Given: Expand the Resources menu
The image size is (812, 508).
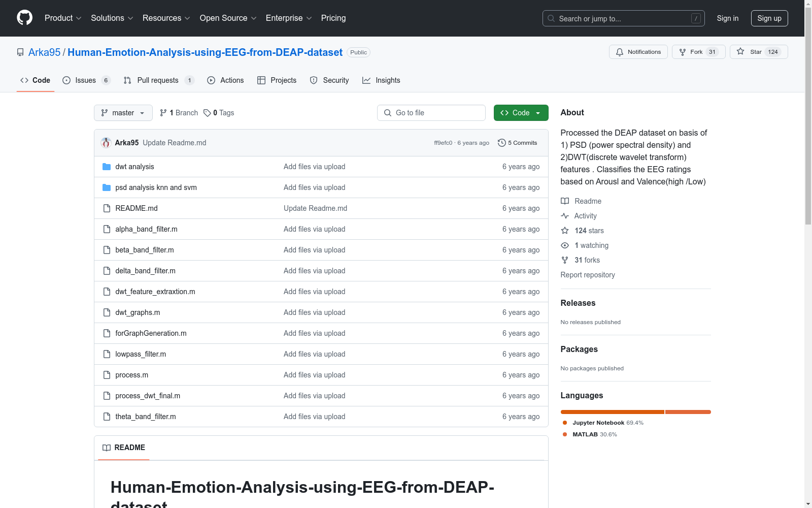Looking at the screenshot, I should (166, 18).
